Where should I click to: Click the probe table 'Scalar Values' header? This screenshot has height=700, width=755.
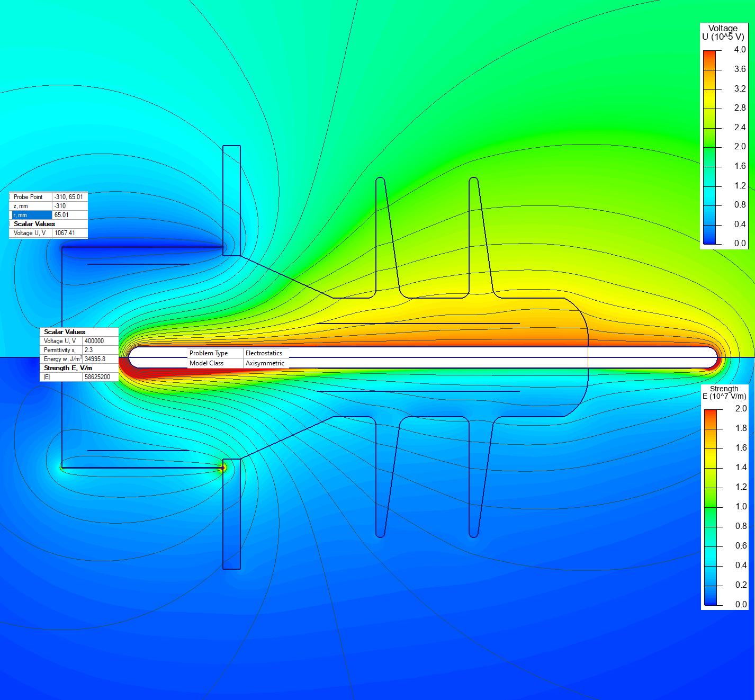[x=34, y=224]
